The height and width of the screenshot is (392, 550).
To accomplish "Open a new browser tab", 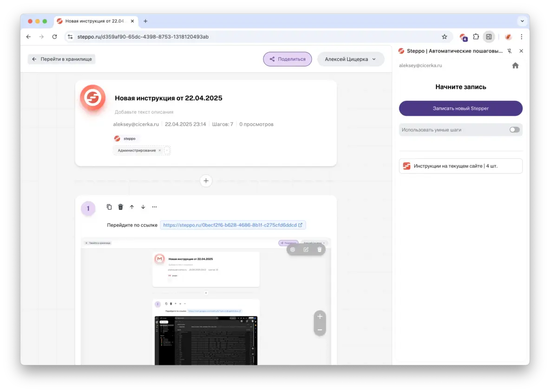I will (x=145, y=21).
